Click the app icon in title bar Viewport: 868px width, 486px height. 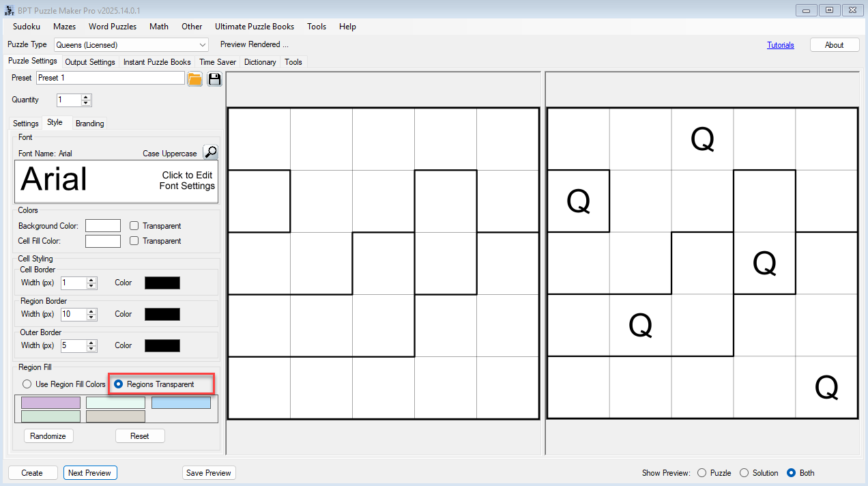9,10
